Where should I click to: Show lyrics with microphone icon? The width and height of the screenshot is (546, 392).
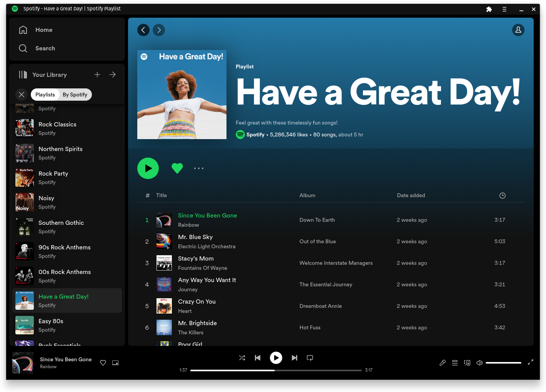[x=443, y=363]
